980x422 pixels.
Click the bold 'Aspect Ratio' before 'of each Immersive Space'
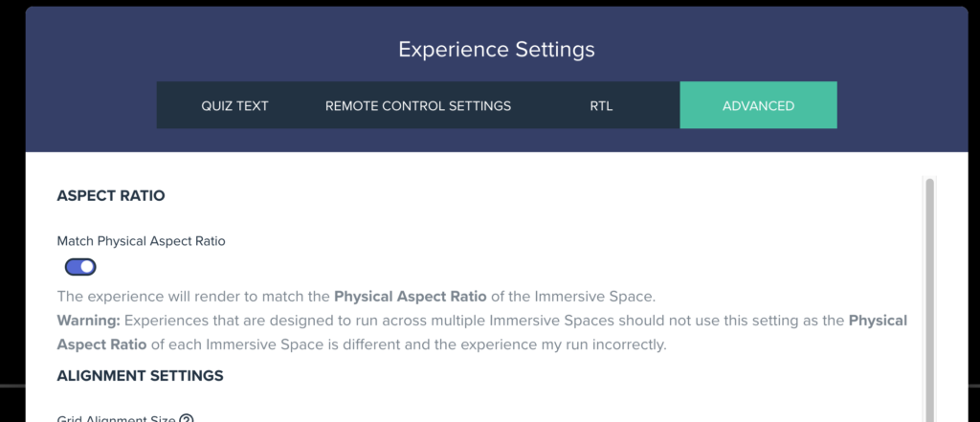click(101, 344)
